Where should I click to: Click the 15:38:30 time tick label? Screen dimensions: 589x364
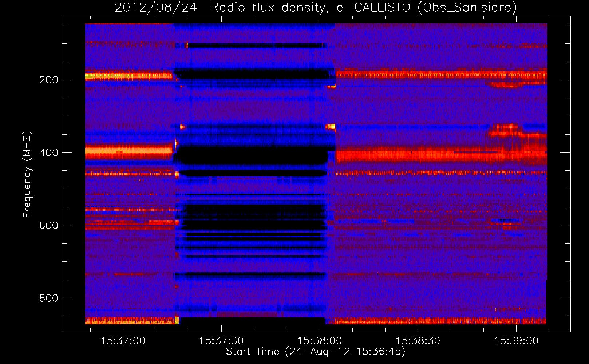pos(418,341)
